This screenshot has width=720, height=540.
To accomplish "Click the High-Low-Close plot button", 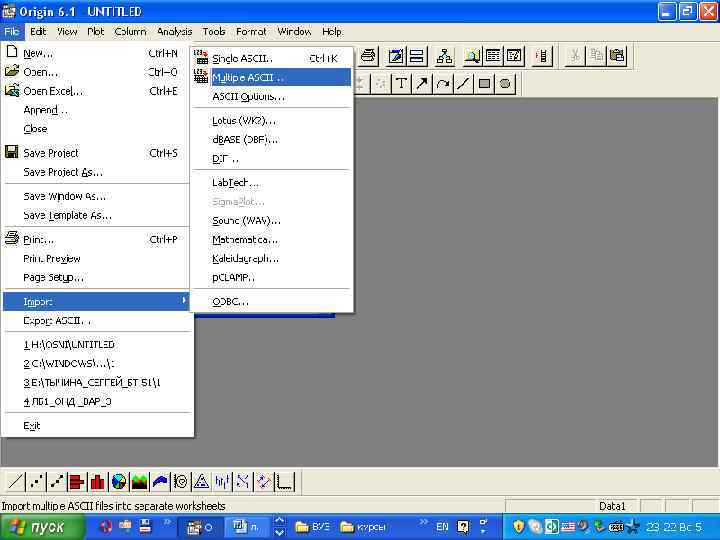I will coord(222,482).
